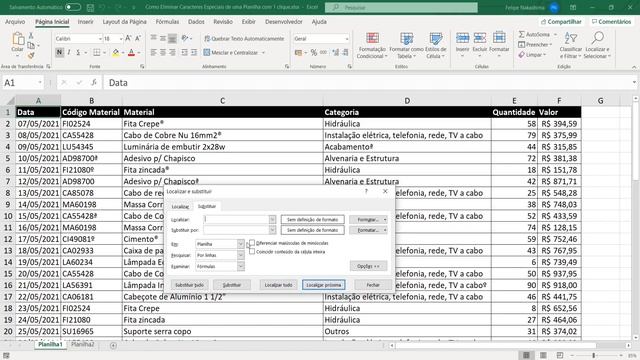Open Formatação Condicional

372,45
